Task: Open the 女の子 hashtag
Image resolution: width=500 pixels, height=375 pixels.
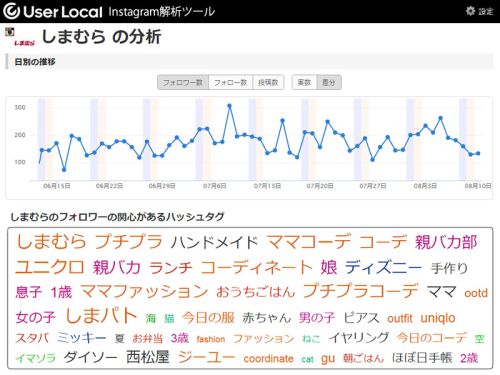Action: click(x=35, y=317)
